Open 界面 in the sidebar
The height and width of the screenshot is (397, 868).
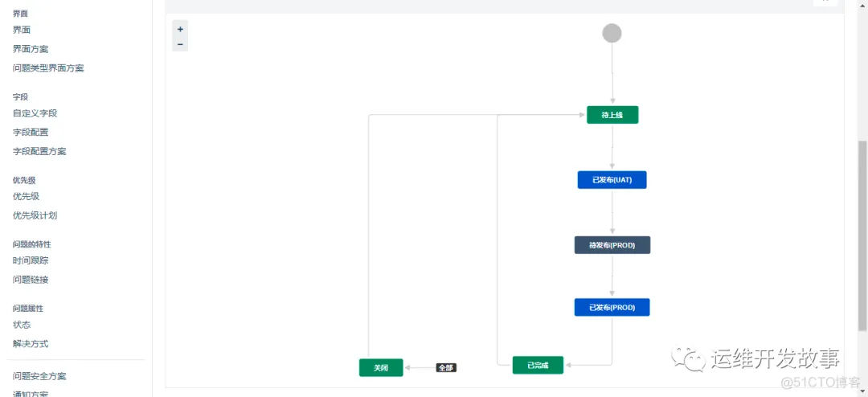point(22,30)
